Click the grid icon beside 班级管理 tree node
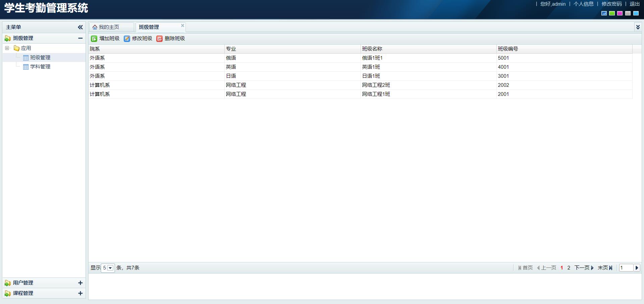This screenshot has height=304, width=644. click(x=26, y=58)
